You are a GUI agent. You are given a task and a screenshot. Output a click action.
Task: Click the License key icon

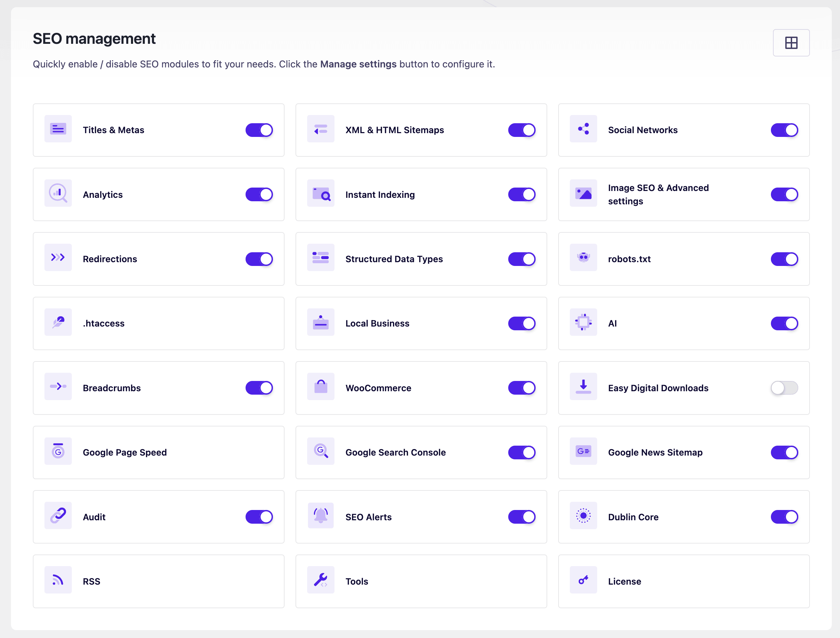click(583, 580)
